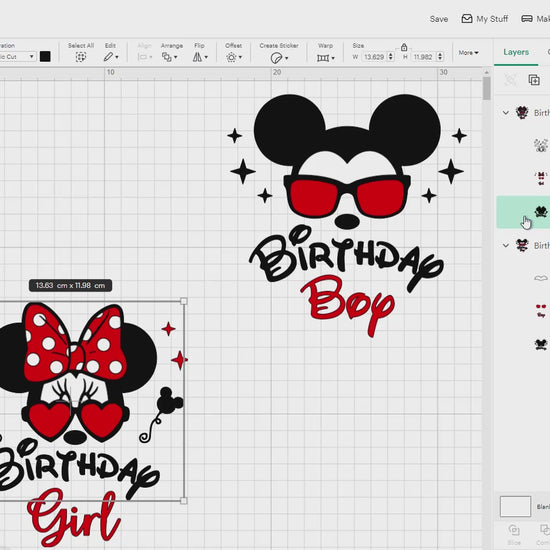This screenshot has width=550, height=550.
Task: Collapse the first Birthday group in Layers
Action: click(505, 113)
